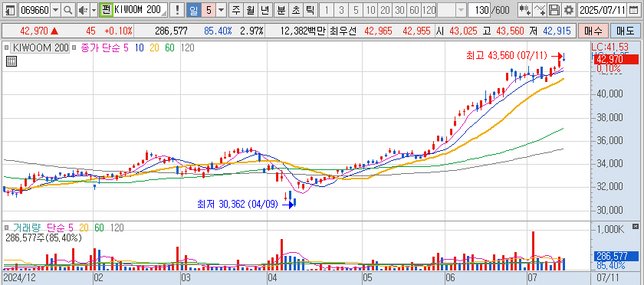This screenshot has width=644, height=285.
Task: Click the add candlestick chart icon
Action: coord(524,9)
